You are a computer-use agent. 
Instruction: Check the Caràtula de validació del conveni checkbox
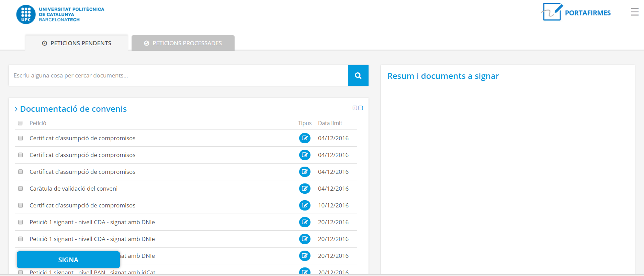click(x=21, y=189)
